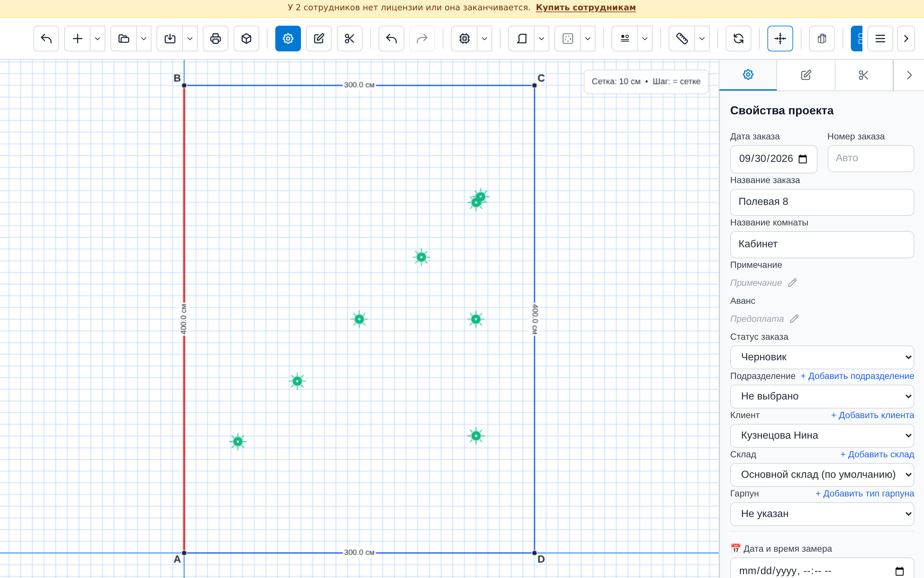Click the pencil edit toolbar icon
The image size is (924, 578).
point(319,39)
